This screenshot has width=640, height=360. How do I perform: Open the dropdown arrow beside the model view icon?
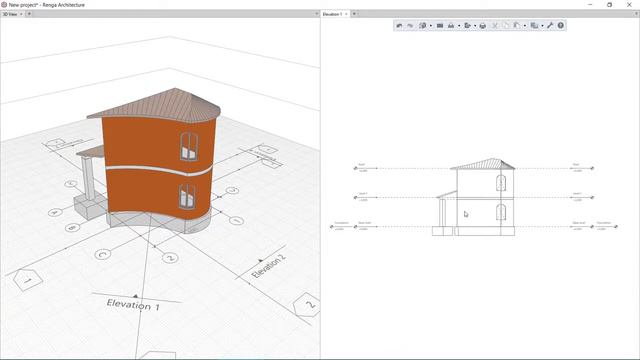coord(431,26)
